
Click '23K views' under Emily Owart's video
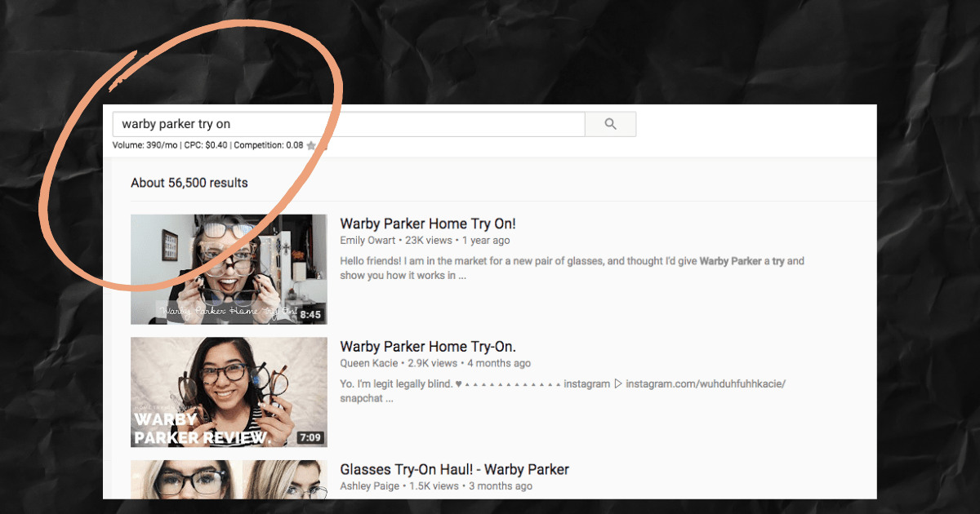click(x=430, y=241)
